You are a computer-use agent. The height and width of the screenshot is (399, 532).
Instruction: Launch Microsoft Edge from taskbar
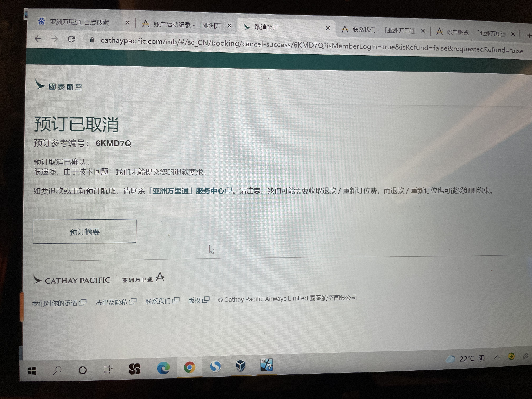coord(163,368)
